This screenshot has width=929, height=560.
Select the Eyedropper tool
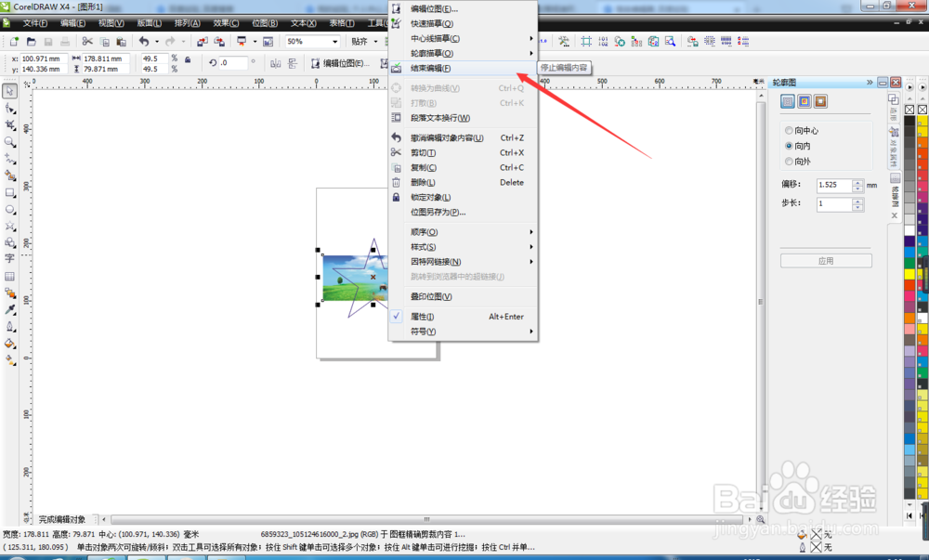pos(10,309)
